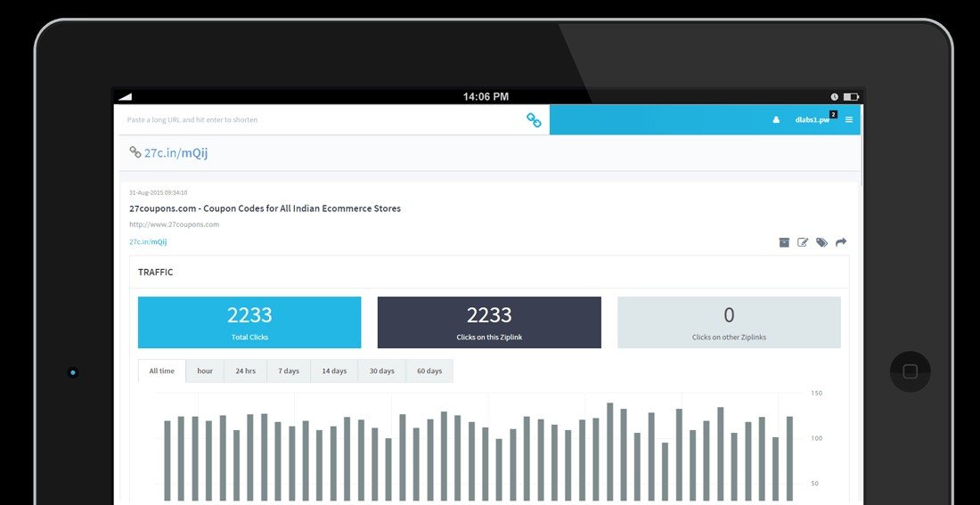Click the chain link shorten icon
Screen dimensions: 980x505
[533, 120]
